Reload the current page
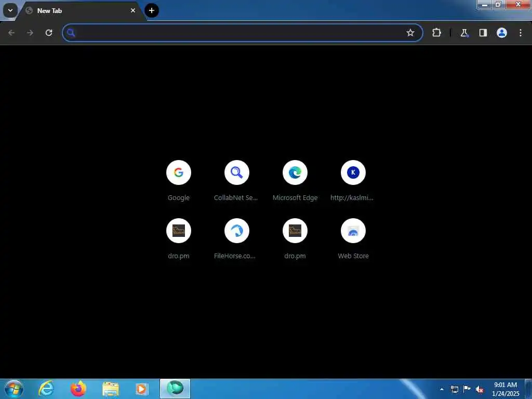 pos(49,33)
